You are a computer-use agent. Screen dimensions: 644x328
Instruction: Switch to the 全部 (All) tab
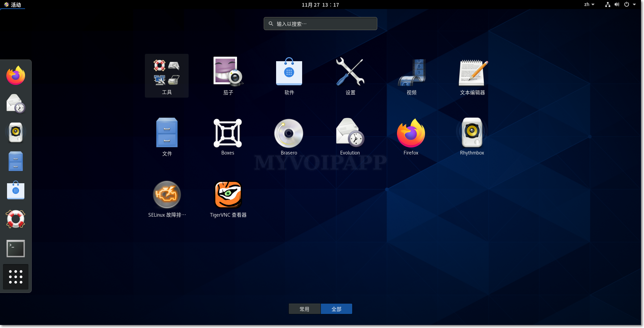[337, 309]
